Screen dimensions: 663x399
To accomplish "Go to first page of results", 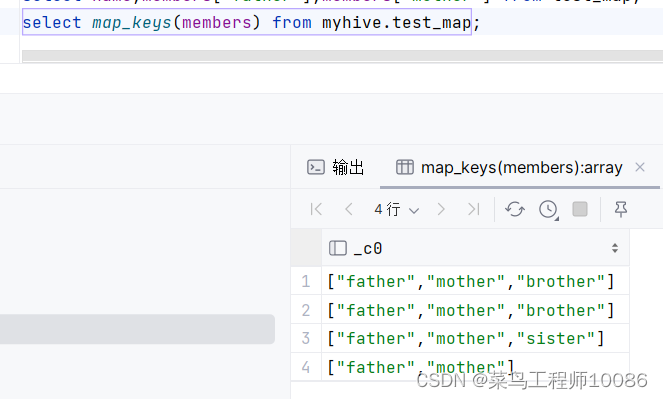I will [316, 209].
